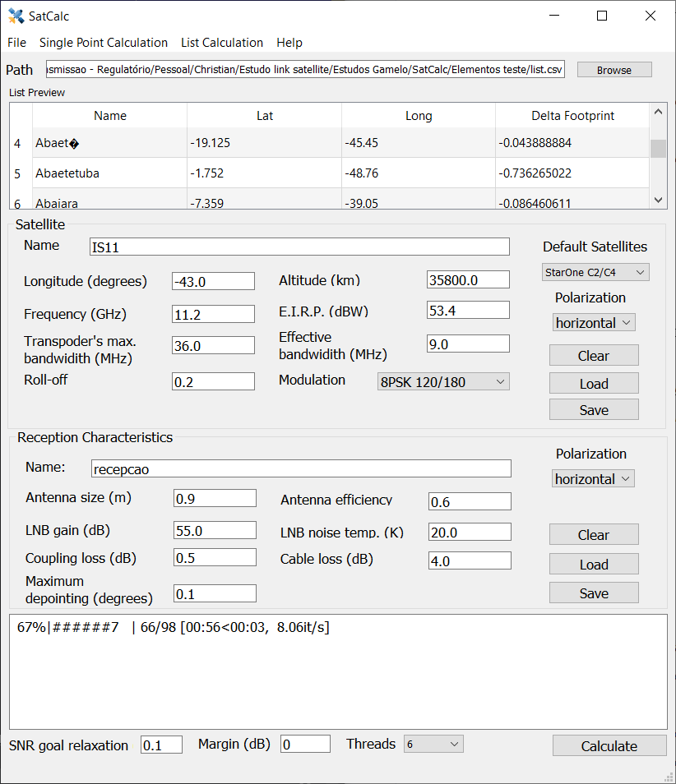Screen dimensions: 676x784
Task: Click the Lat column header
Action: (x=264, y=116)
